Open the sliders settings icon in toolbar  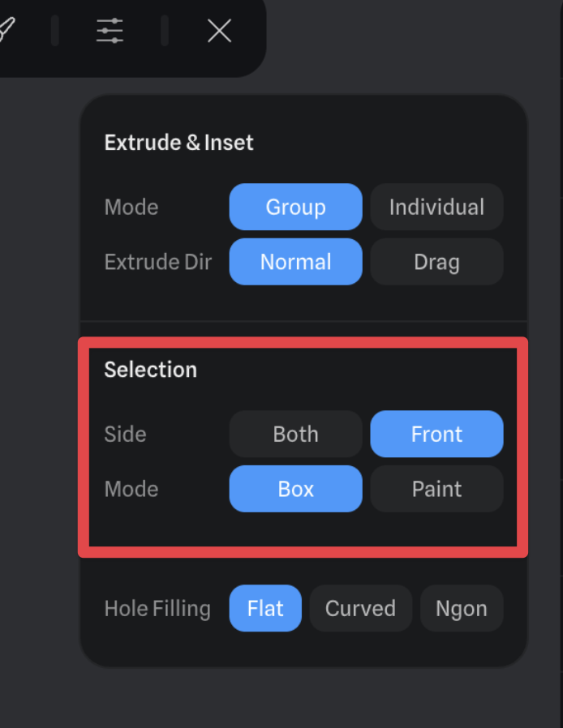tap(110, 31)
